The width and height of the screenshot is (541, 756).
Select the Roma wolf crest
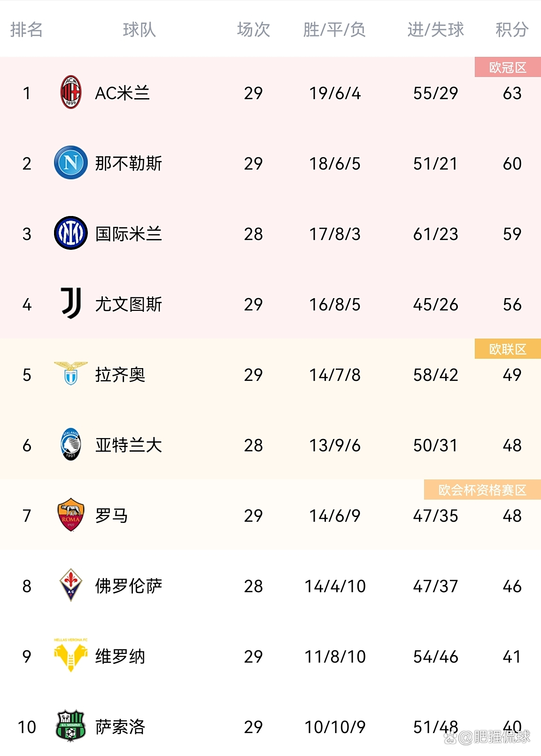pos(71,515)
